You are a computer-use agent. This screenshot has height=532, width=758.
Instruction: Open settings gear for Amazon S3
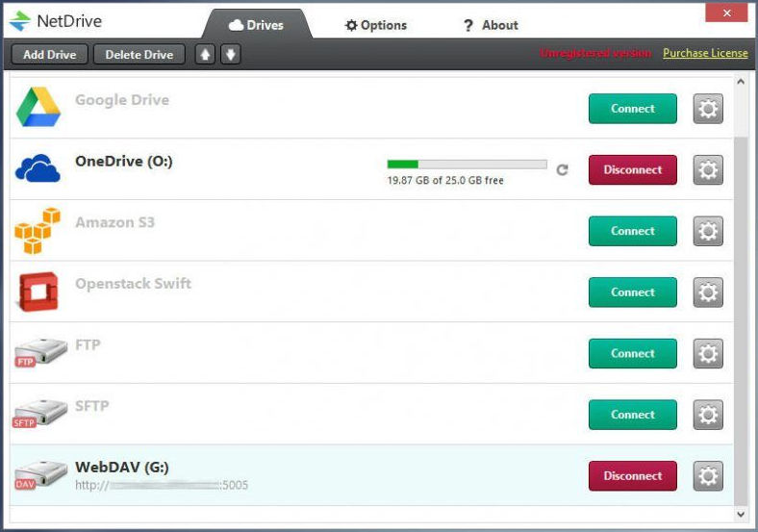pos(708,231)
